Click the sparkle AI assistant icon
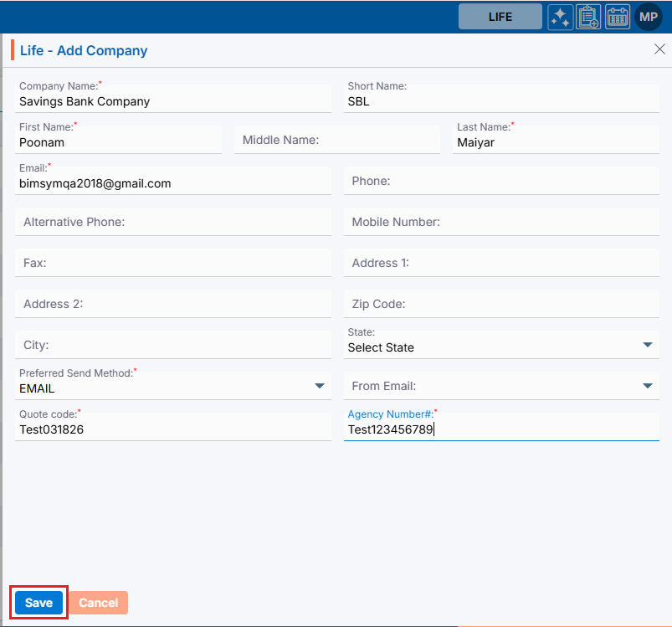 (x=561, y=17)
